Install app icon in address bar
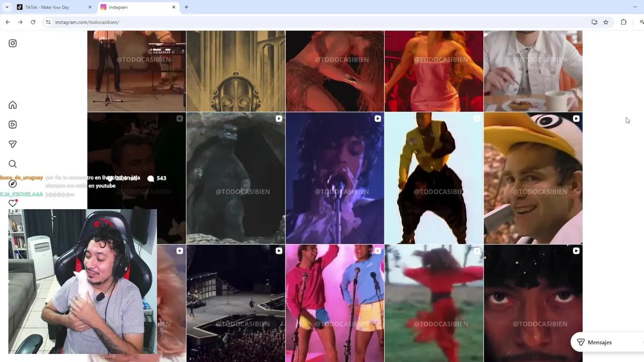Screen dimensions: 644x362 594,22
